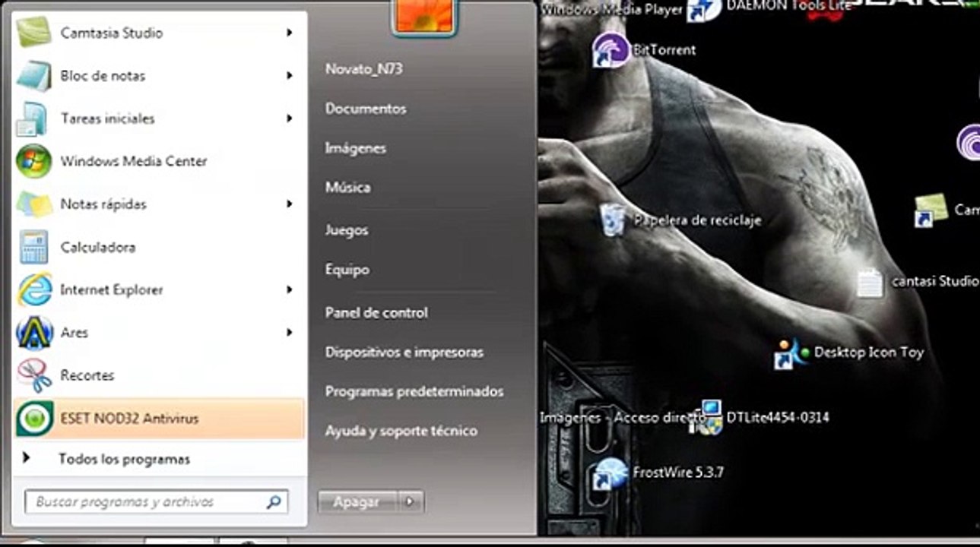The width and height of the screenshot is (980, 547).
Task: Open Imagenes - Acceso directo shortcut
Action: [x=623, y=417]
